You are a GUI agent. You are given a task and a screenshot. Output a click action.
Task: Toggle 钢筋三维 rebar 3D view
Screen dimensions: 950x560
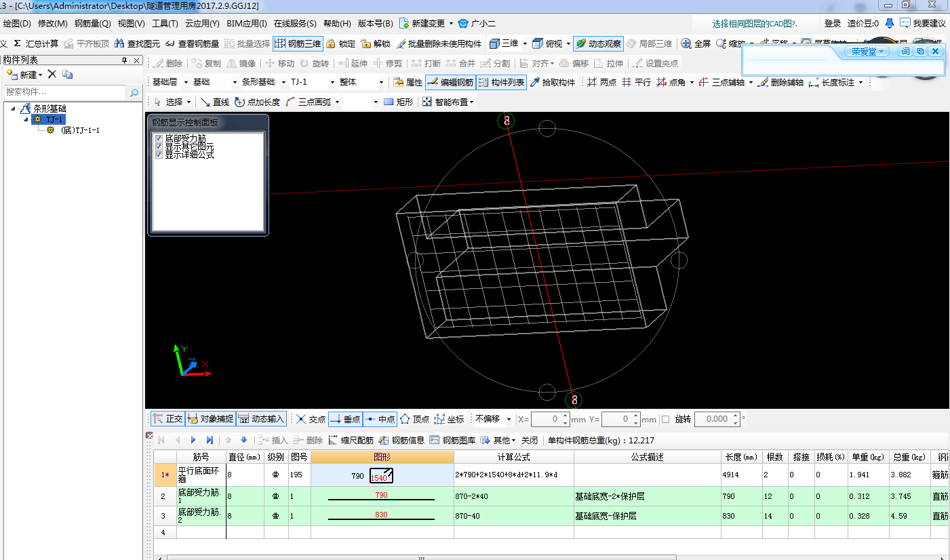tap(298, 43)
